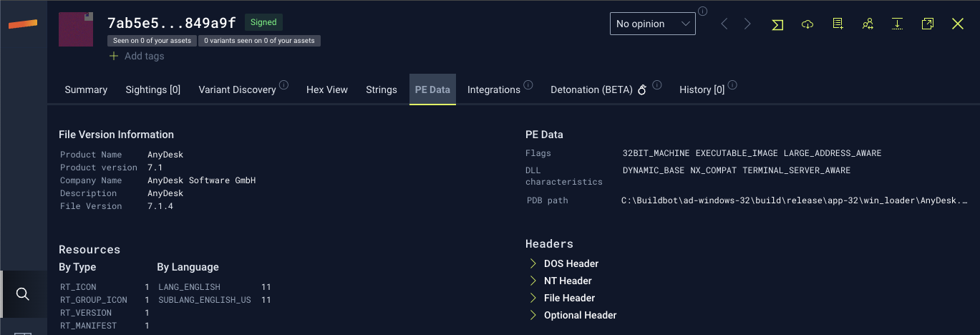Click the magnifier search icon in sidebar

[x=23, y=294]
